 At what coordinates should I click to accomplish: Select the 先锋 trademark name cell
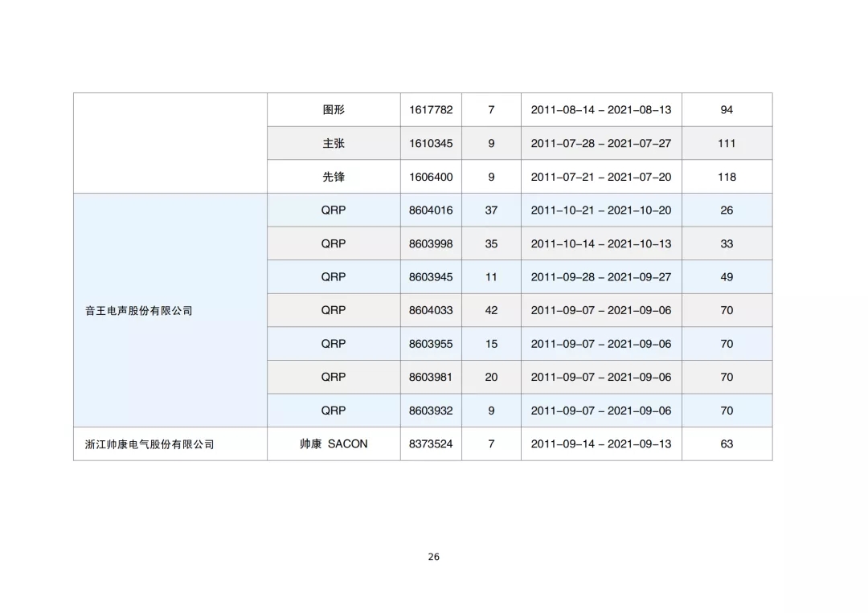334,177
